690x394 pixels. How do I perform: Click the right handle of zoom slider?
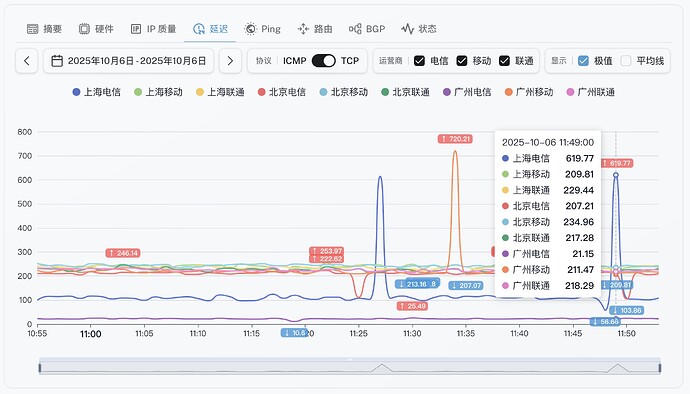pos(659,367)
